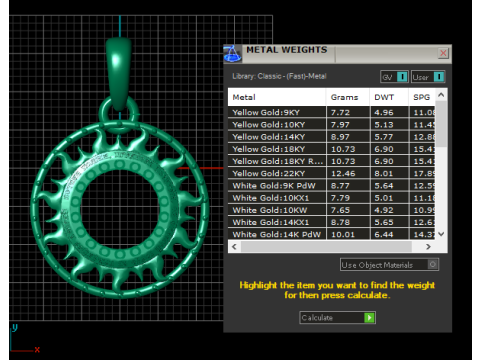480x360 pixels.
Task: Select the Yellow Gold:10KY row
Action: pyautogui.click(x=332, y=125)
